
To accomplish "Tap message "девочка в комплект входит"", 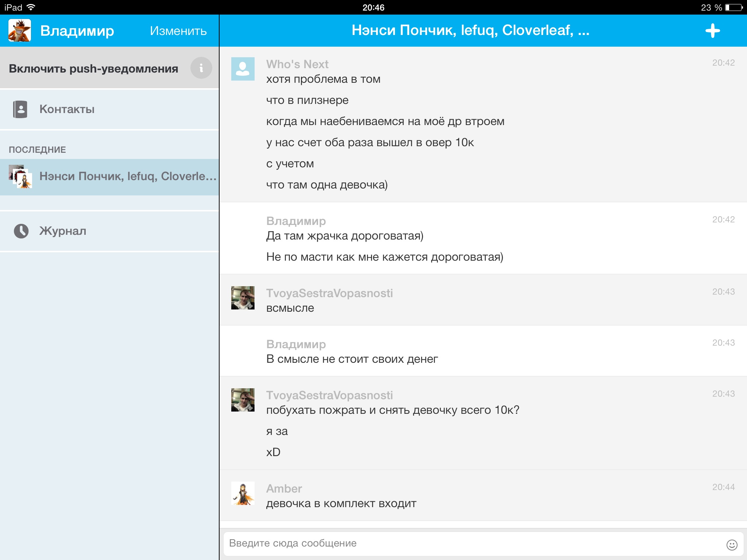I will (341, 503).
